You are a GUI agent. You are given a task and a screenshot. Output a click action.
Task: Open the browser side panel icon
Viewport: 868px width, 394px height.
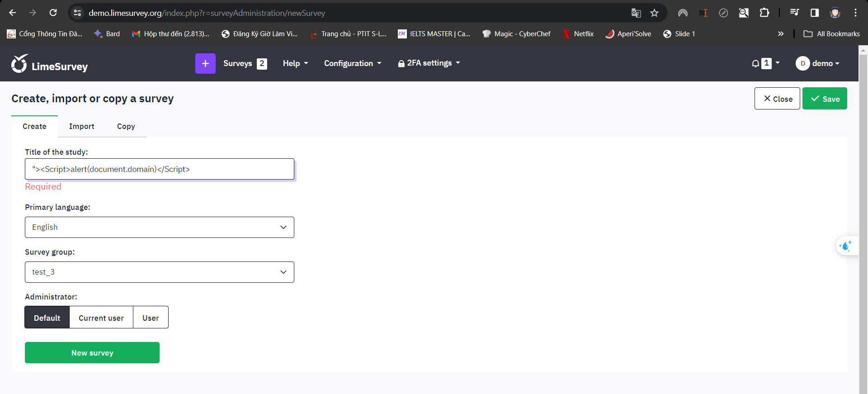click(814, 13)
